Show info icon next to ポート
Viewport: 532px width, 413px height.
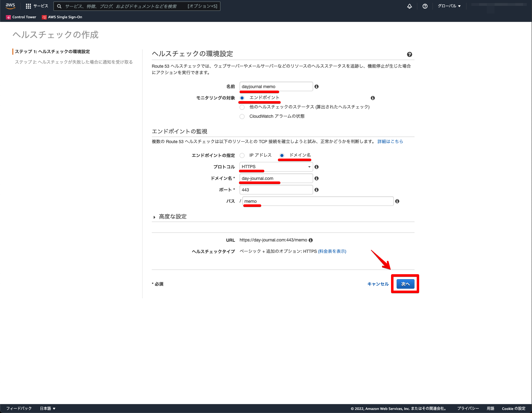click(317, 190)
